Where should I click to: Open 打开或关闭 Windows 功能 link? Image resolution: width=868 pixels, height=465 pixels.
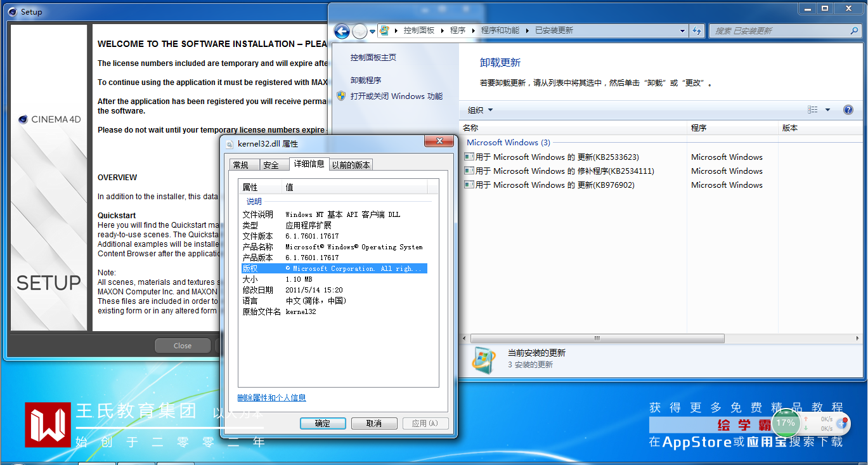click(x=396, y=96)
